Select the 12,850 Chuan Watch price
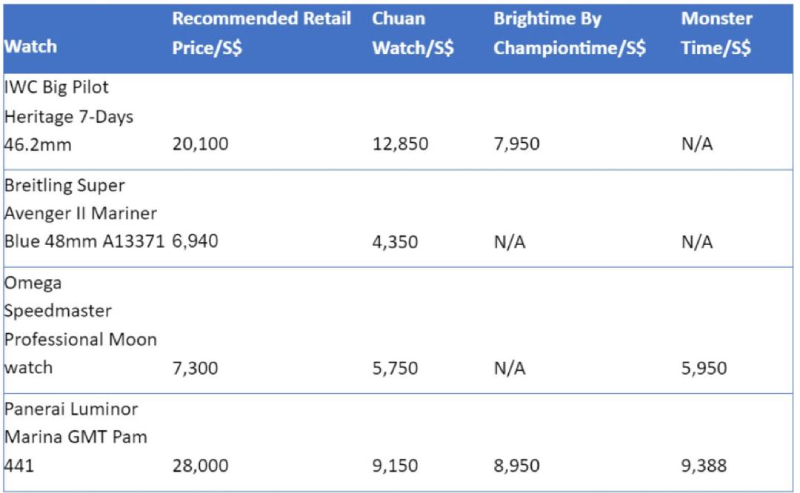The height and width of the screenshot is (493, 800). (x=400, y=144)
